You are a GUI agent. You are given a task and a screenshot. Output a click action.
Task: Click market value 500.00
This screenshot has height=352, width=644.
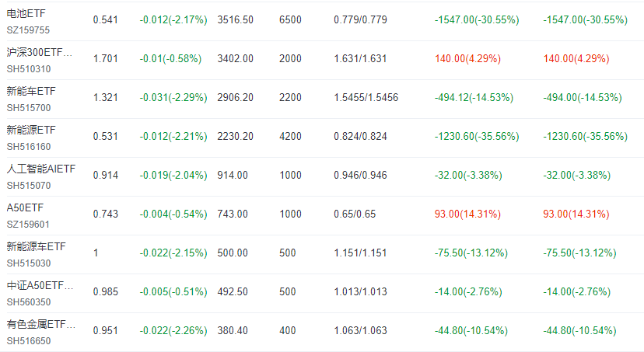[233, 253]
